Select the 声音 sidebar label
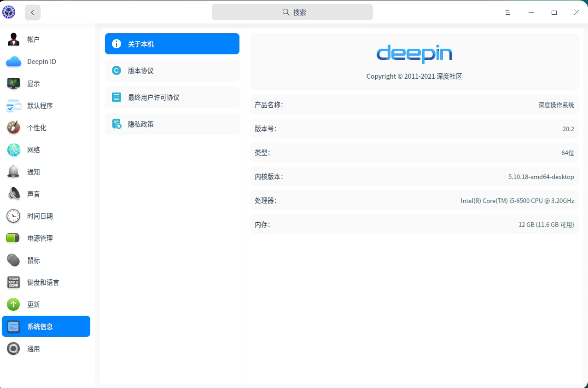 click(34, 194)
